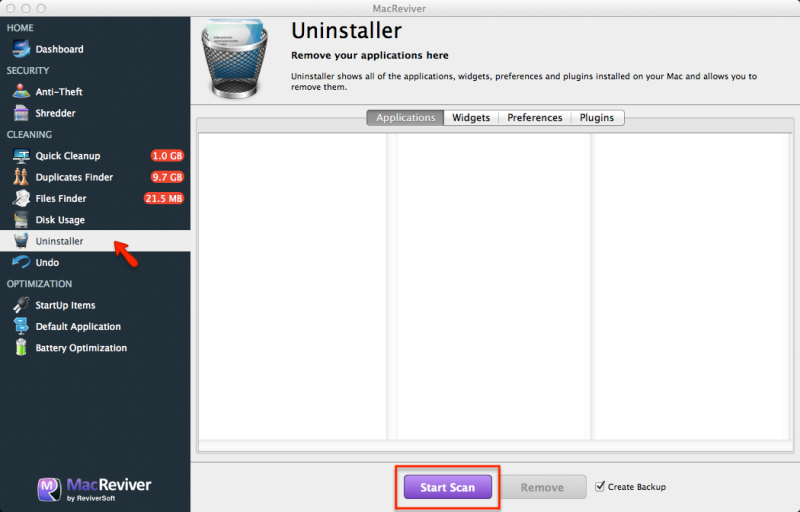800x512 pixels.
Task: Click the Anti-Theft map pin icon
Action: click(x=21, y=91)
